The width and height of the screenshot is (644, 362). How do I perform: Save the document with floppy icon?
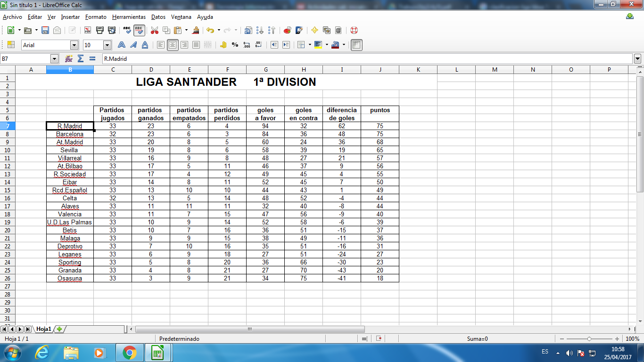(45, 30)
